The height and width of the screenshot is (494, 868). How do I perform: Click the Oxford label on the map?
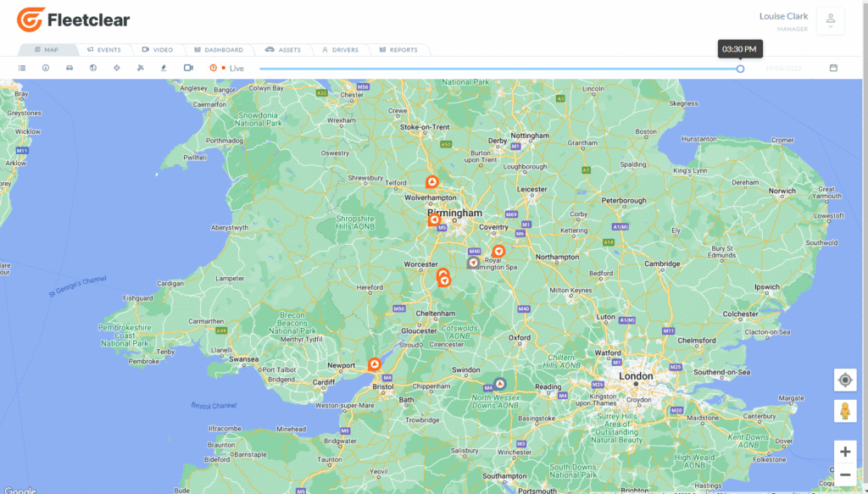pyautogui.click(x=520, y=337)
